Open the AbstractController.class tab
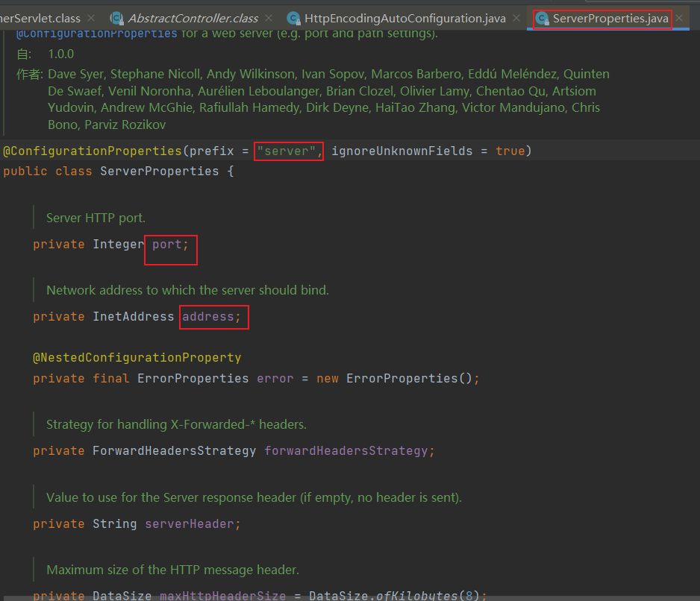The width and height of the screenshot is (700, 601). click(193, 19)
